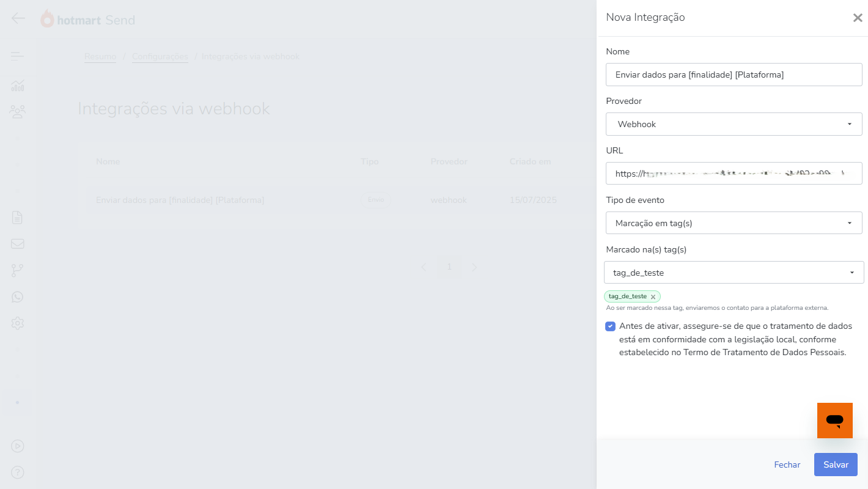The height and width of the screenshot is (489, 868).
Task: Open the Provedor Webhook dropdown
Action: (734, 124)
